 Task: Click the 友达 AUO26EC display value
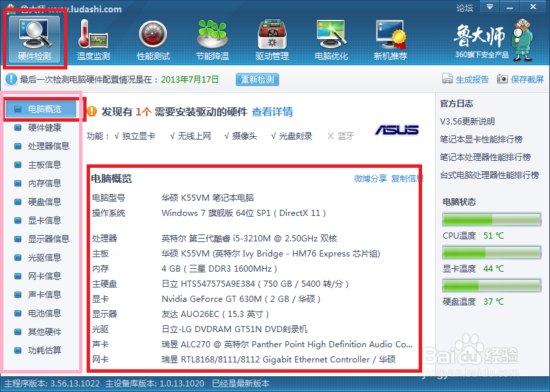click(215, 314)
